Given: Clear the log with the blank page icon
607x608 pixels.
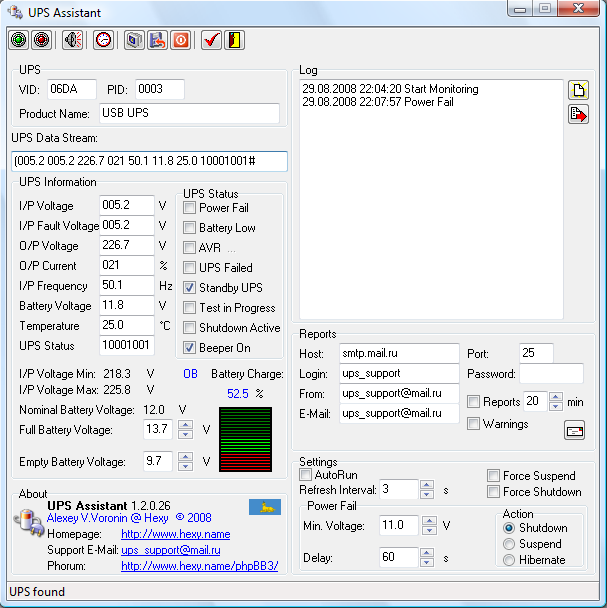Looking at the screenshot, I should [578, 90].
